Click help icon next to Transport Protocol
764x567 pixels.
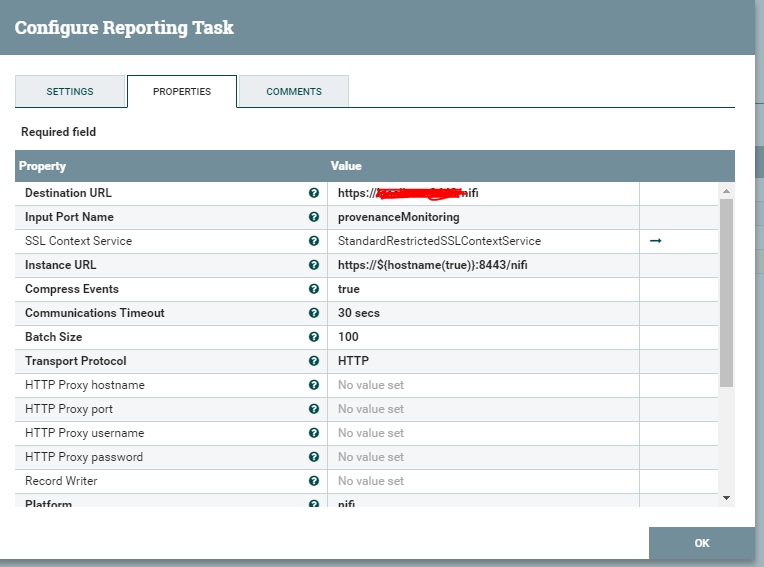pyautogui.click(x=314, y=361)
